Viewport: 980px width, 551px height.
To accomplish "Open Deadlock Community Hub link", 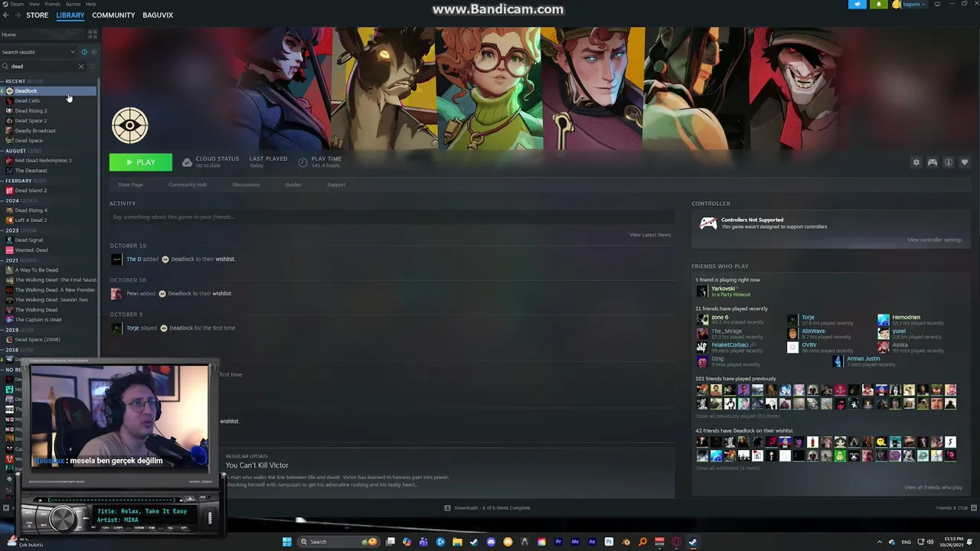I will click(188, 184).
